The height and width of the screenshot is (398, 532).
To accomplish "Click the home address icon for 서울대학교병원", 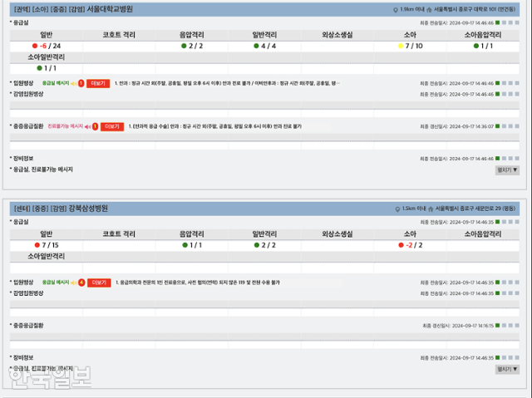I will pos(429,10).
